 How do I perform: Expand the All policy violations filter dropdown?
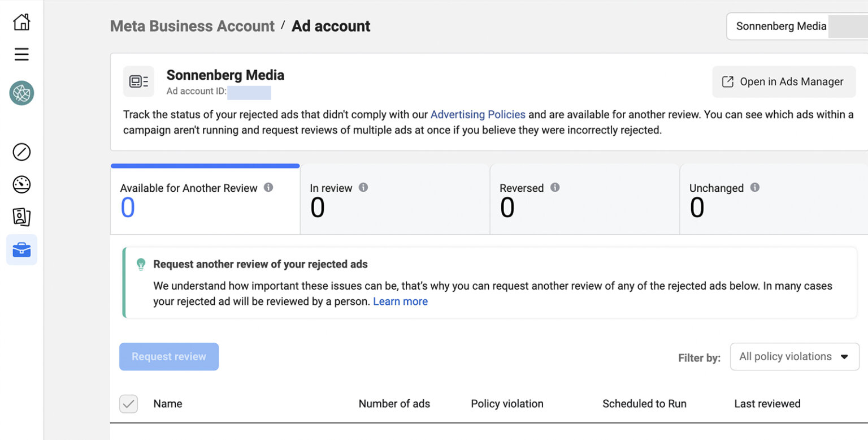coord(795,357)
